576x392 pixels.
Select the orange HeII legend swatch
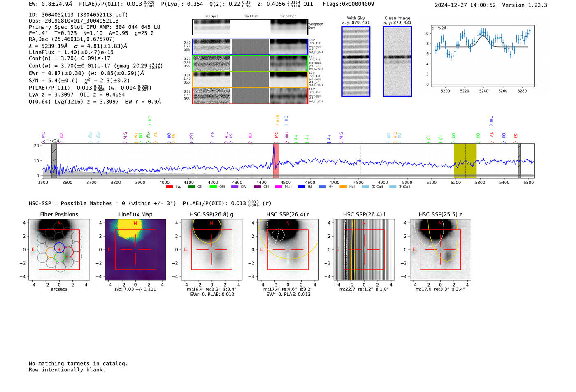tap(343, 187)
